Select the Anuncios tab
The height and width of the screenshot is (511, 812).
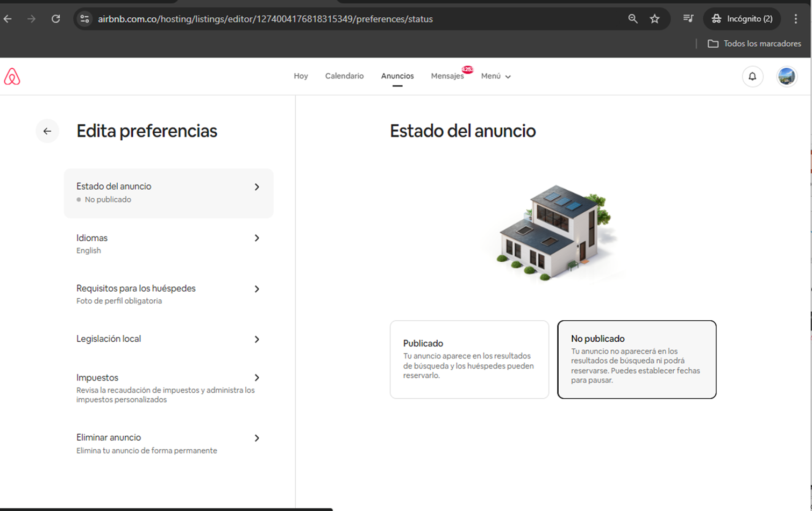pyautogui.click(x=397, y=76)
